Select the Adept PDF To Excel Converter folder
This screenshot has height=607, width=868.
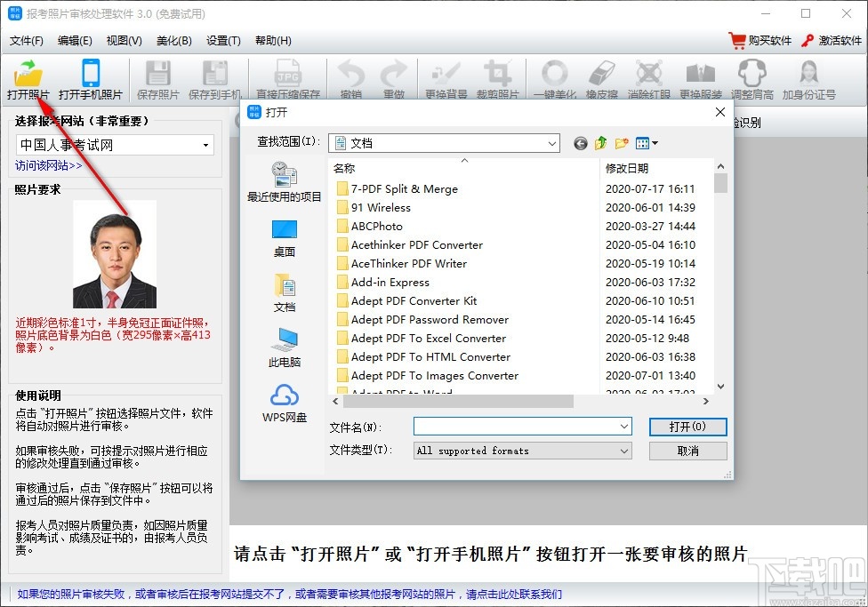pos(421,339)
